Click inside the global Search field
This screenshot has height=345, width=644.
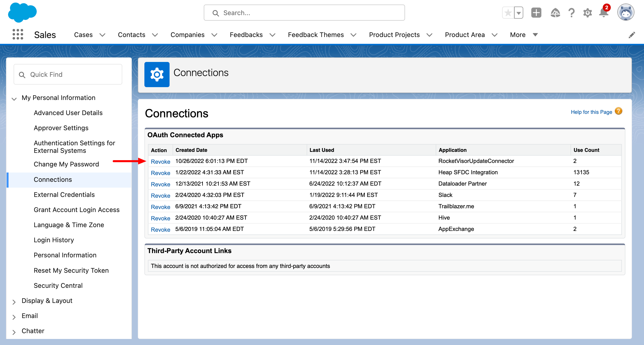click(x=304, y=13)
